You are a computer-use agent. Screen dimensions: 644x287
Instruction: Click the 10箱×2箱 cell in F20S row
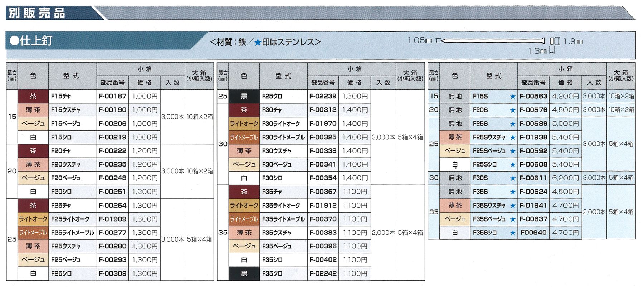click(x=621, y=110)
